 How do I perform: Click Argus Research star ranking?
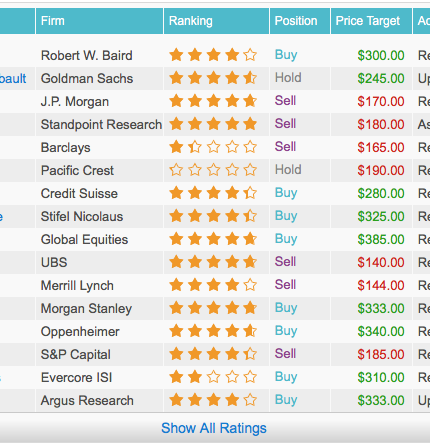pyautogui.click(x=213, y=400)
